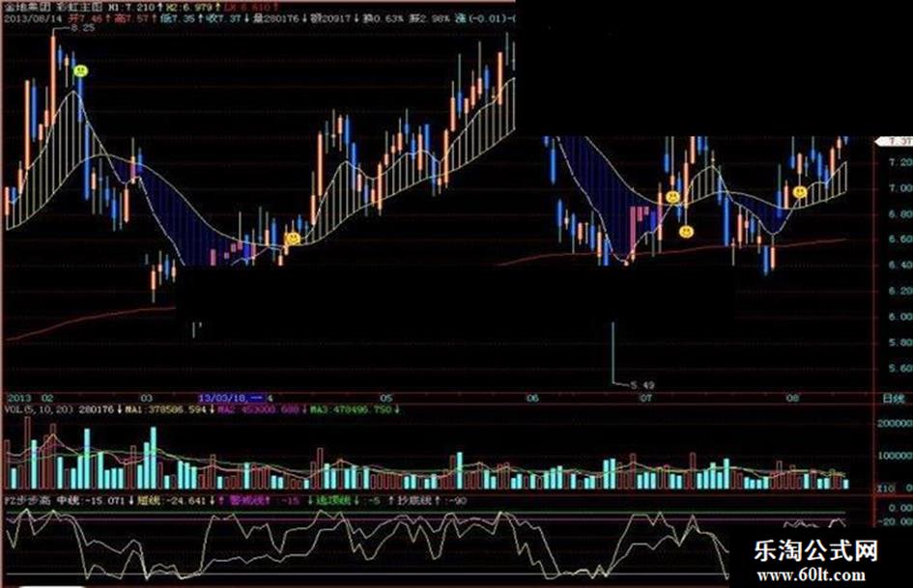Click the 05 month label on time axis

coord(386,398)
